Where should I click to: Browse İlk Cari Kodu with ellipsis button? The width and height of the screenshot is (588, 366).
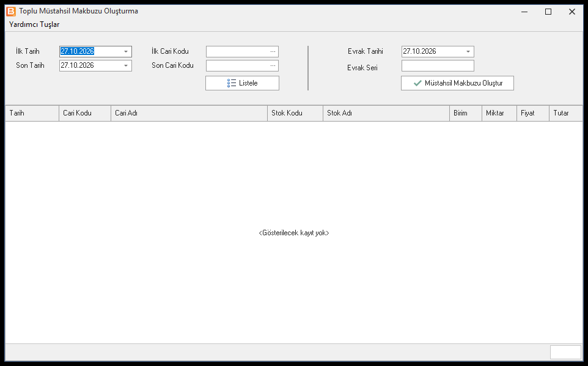[x=273, y=51]
